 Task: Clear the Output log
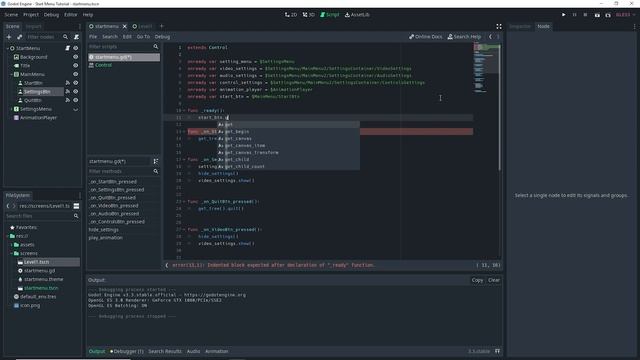tap(494, 280)
